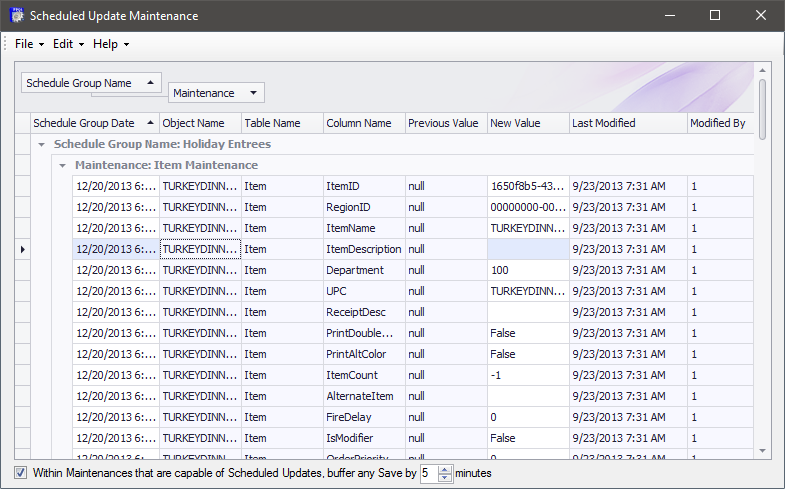Sort by Previous Value column header

click(446, 123)
